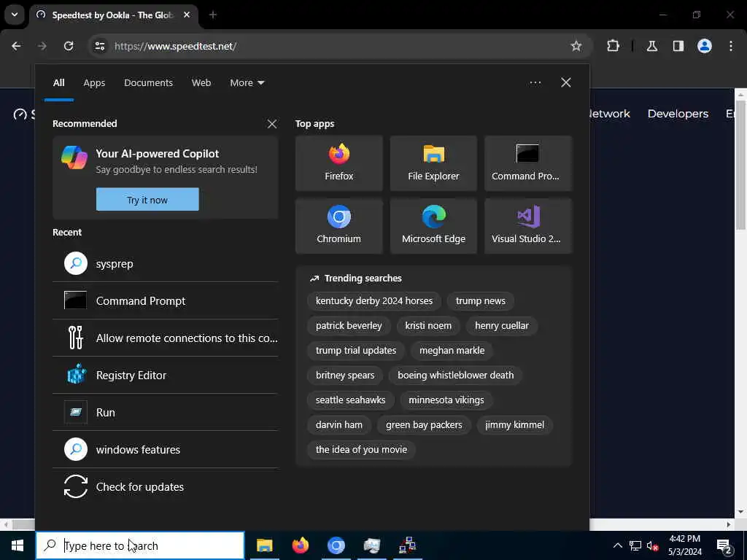The width and height of the screenshot is (747, 560).
Task: Open a new browser tab
Action: click(x=213, y=15)
